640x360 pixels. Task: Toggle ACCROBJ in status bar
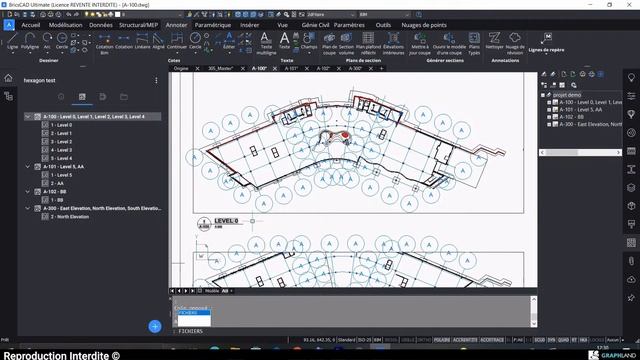(465, 340)
